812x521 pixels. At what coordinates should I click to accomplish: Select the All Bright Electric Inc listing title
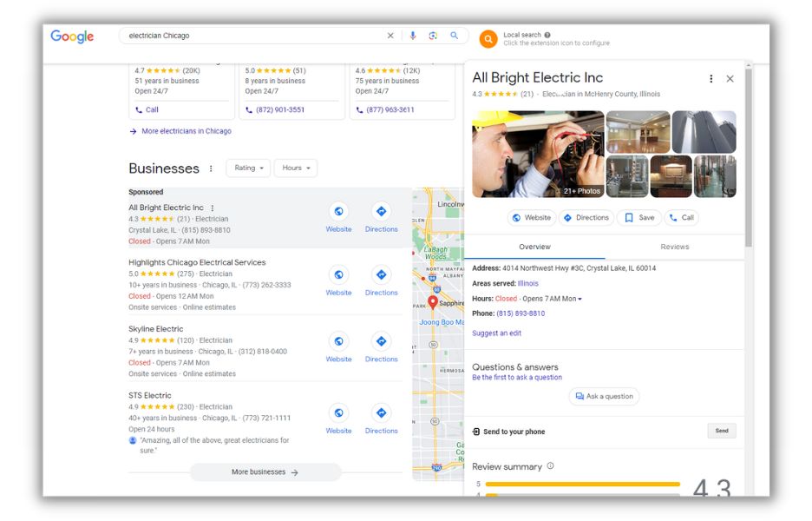tap(166, 208)
